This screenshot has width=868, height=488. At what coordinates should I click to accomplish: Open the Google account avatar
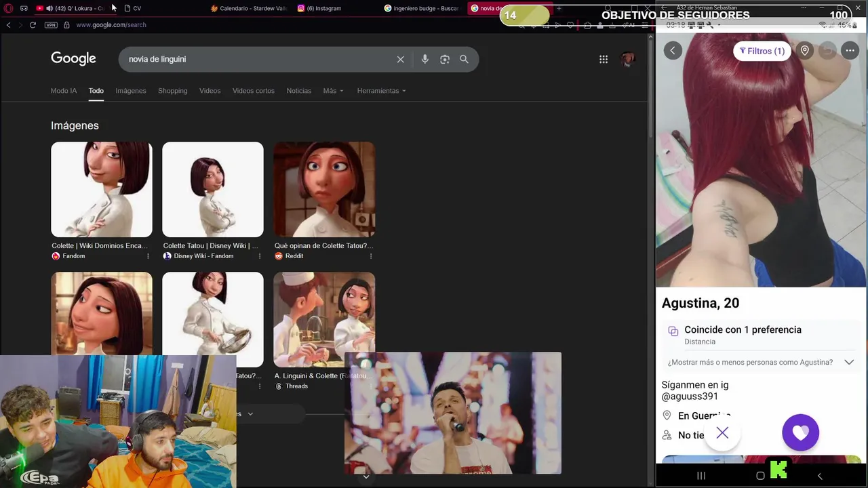(x=628, y=59)
